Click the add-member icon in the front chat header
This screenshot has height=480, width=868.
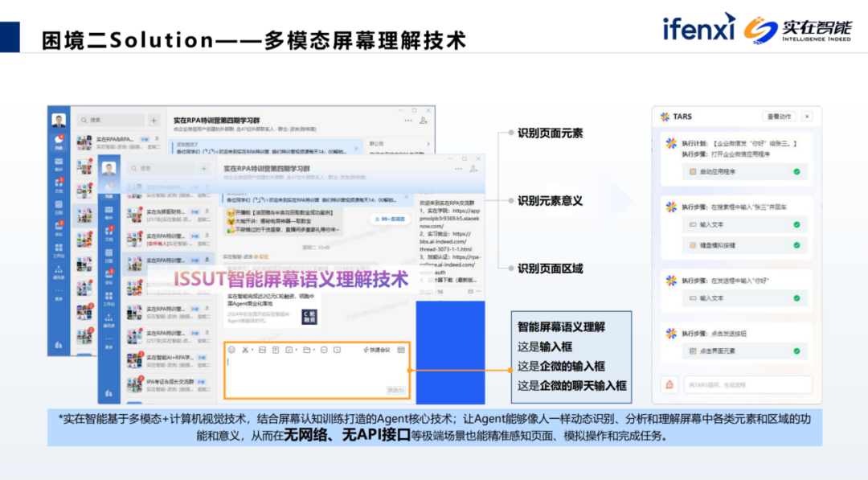[x=475, y=170]
